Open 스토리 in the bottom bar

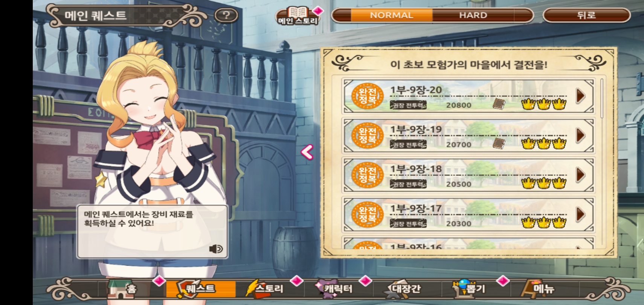(x=265, y=289)
